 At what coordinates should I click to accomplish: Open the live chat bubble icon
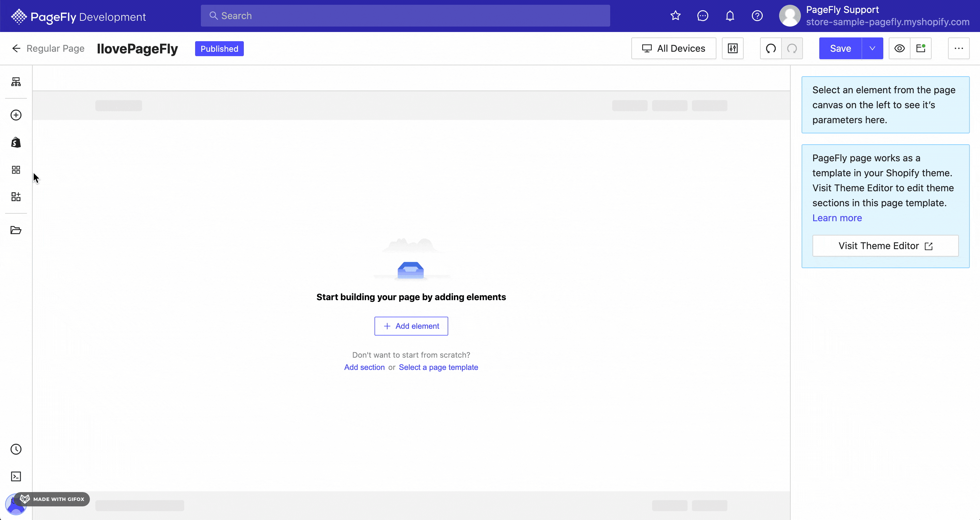click(703, 16)
